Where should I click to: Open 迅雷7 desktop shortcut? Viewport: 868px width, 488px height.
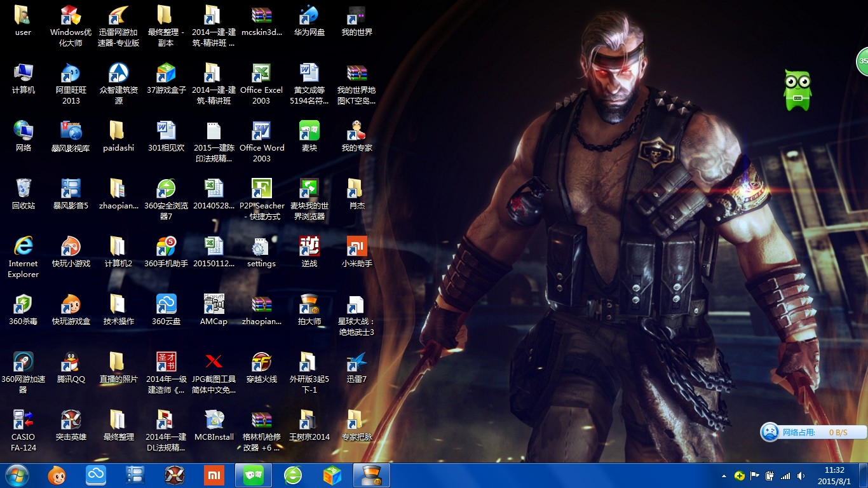coord(356,368)
